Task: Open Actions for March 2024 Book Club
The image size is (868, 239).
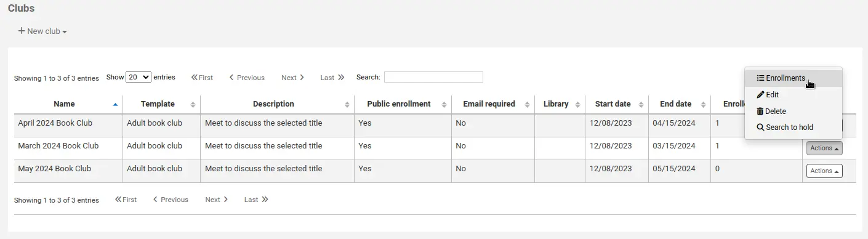Action: [x=824, y=148]
